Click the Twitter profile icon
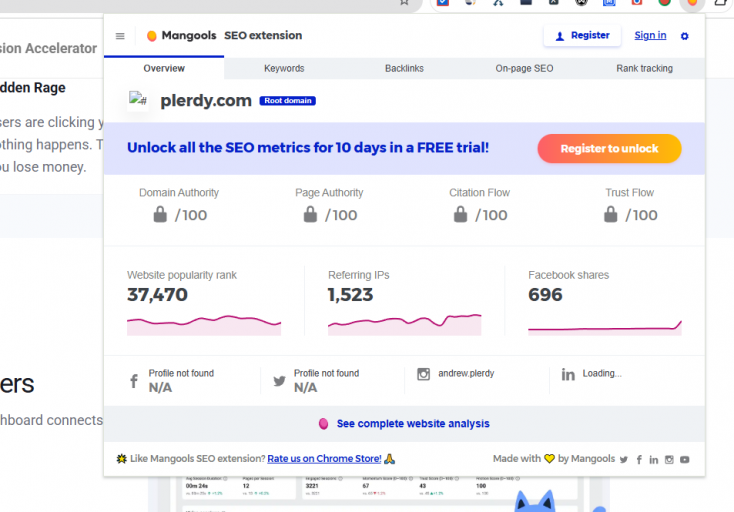The width and height of the screenshot is (734, 512). pyautogui.click(x=279, y=381)
